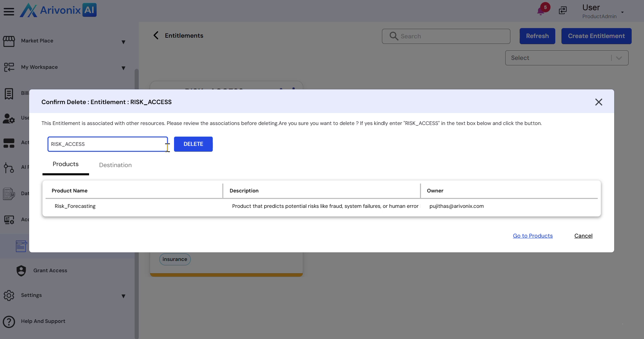Follow the Go to Products link
This screenshot has width=644, height=339.
533,236
